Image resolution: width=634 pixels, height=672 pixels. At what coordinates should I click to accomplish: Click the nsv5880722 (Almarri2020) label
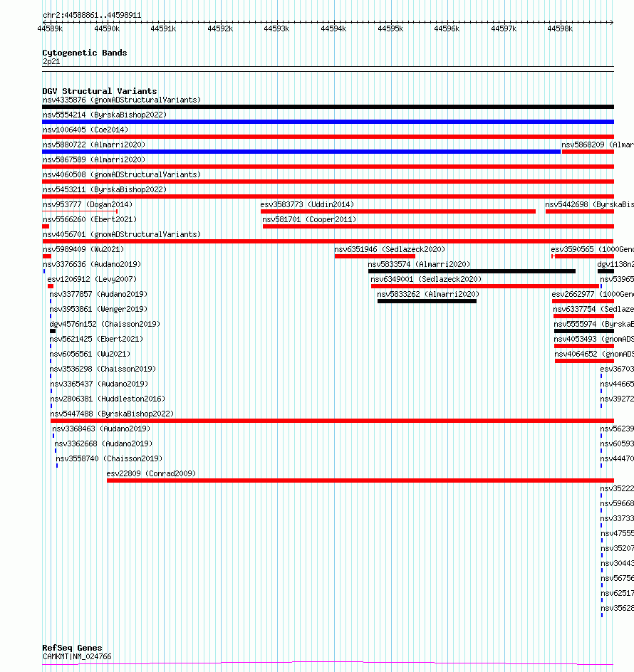click(x=94, y=145)
